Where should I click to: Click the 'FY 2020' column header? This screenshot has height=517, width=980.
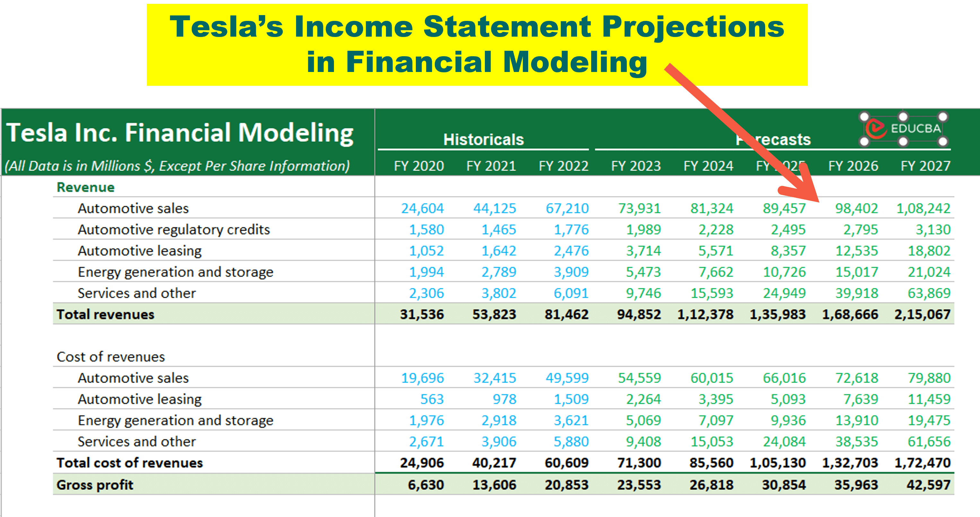coord(419,166)
